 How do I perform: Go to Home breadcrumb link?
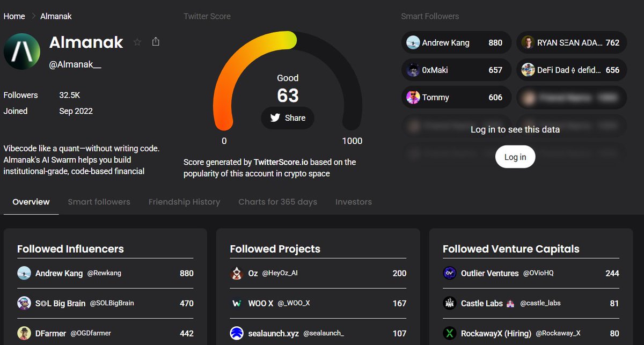click(14, 16)
